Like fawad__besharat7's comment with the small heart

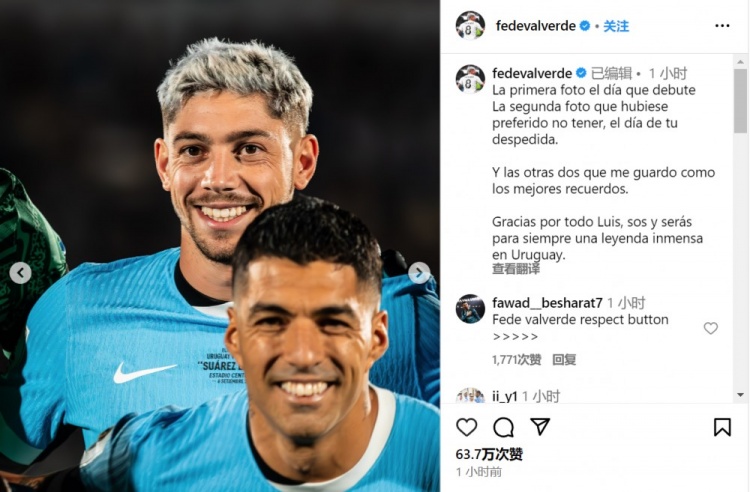pyautogui.click(x=710, y=328)
